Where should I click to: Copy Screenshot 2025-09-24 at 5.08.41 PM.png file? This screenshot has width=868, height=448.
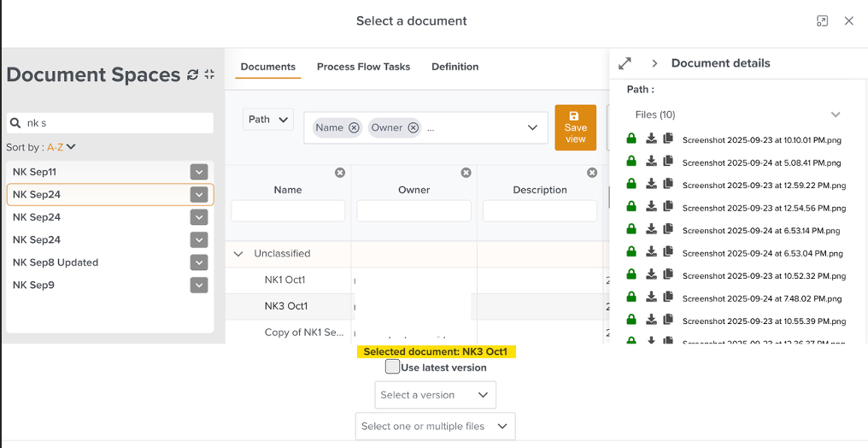tap(668, 162)
